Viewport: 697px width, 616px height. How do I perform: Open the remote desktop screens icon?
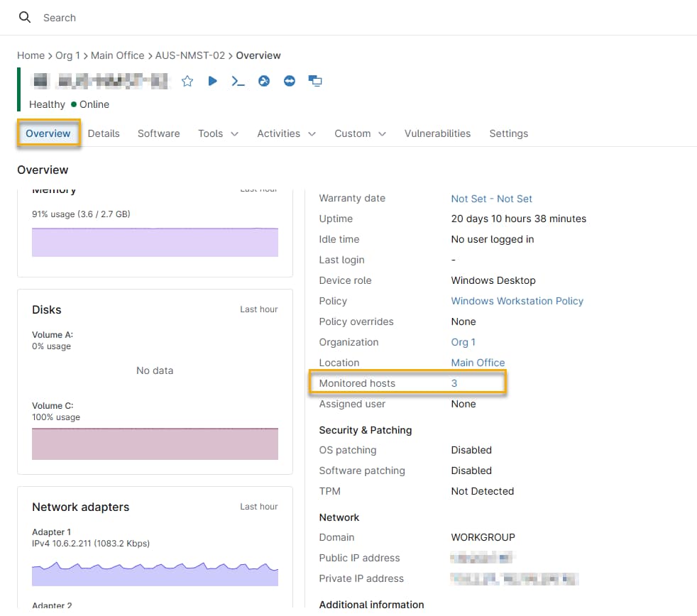(315, 81)
